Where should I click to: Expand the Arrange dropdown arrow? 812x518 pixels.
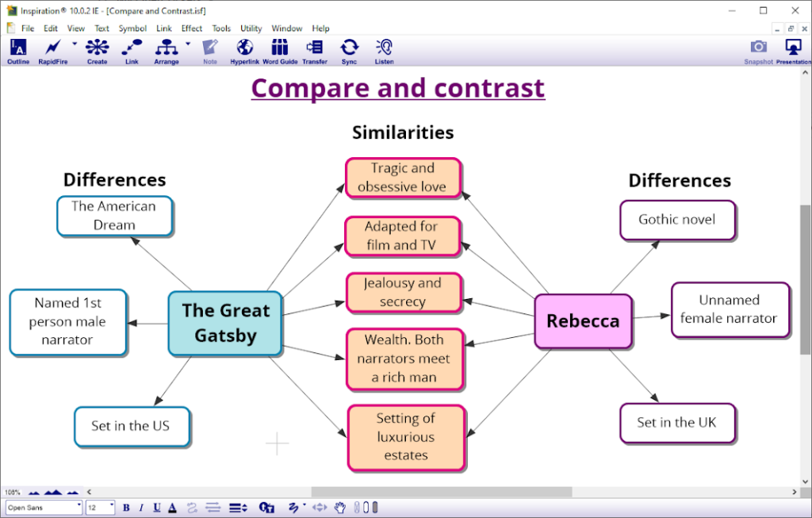pos(188,44)
